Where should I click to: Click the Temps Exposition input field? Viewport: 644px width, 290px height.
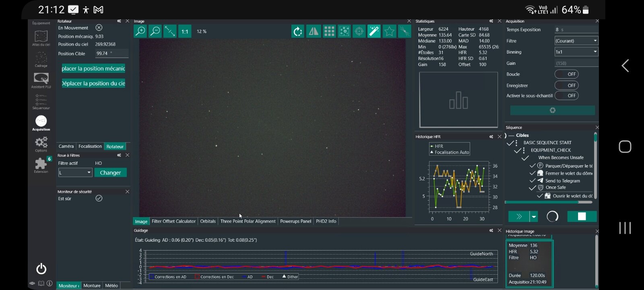pos(576,29)
